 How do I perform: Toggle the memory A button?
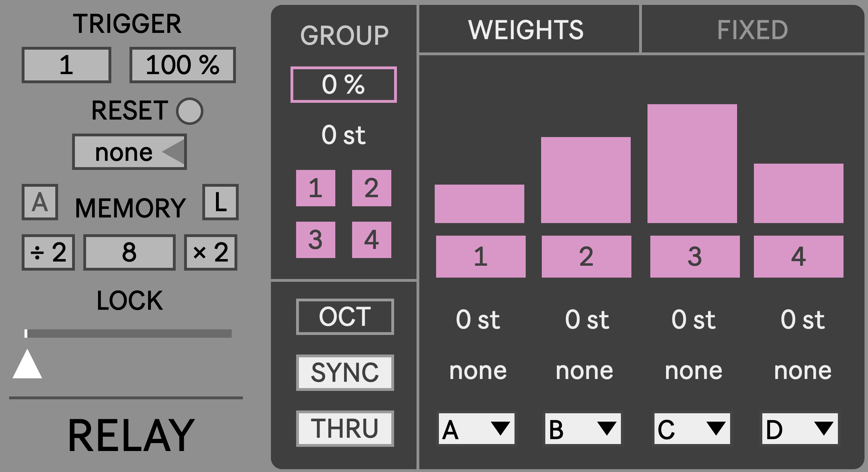[40, 202]
